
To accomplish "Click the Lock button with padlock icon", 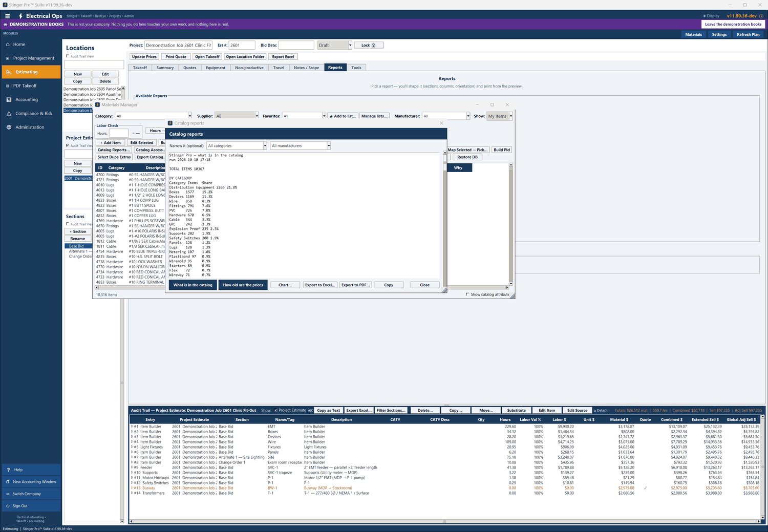I will point(369,45).
